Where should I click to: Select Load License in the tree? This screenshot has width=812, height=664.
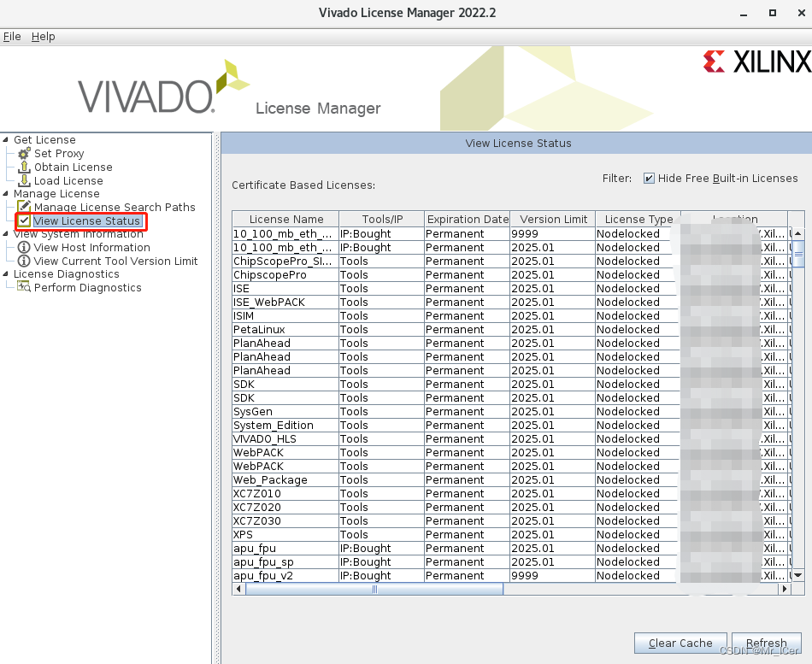(x=68, y=180)
